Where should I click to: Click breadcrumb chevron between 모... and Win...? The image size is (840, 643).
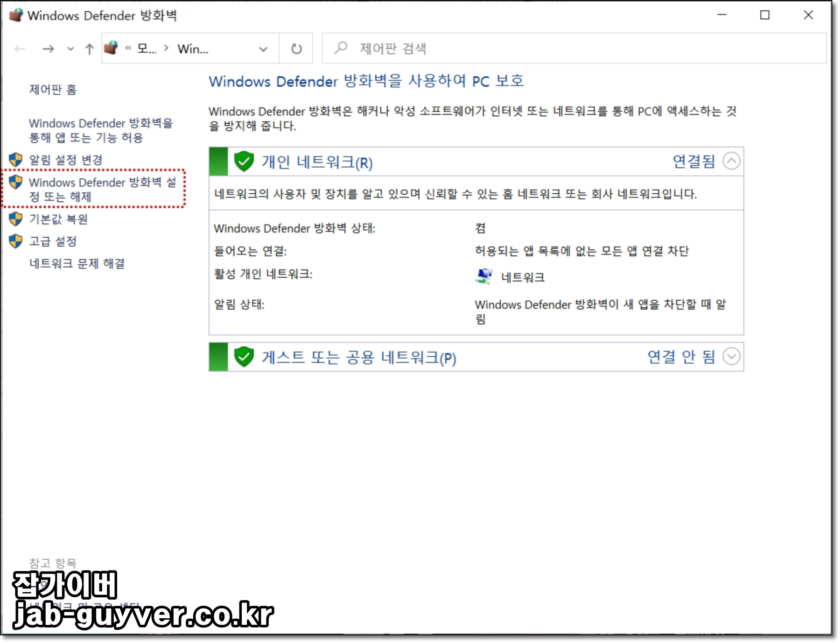coord(166,48)
